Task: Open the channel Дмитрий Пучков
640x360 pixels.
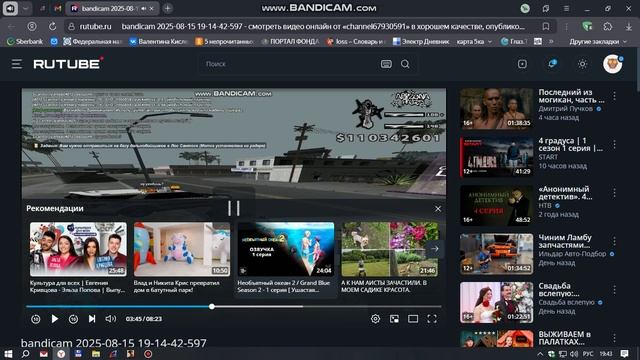Action: [565, 109]
